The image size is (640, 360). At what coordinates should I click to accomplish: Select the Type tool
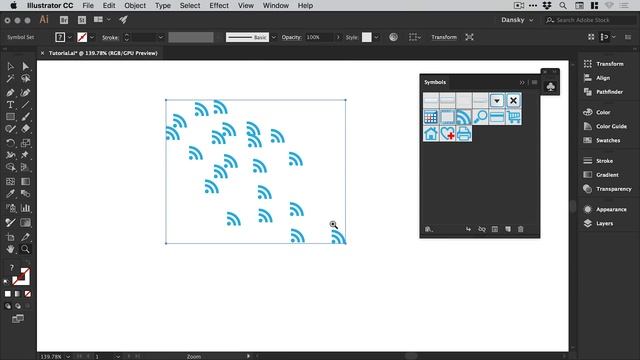10,105
